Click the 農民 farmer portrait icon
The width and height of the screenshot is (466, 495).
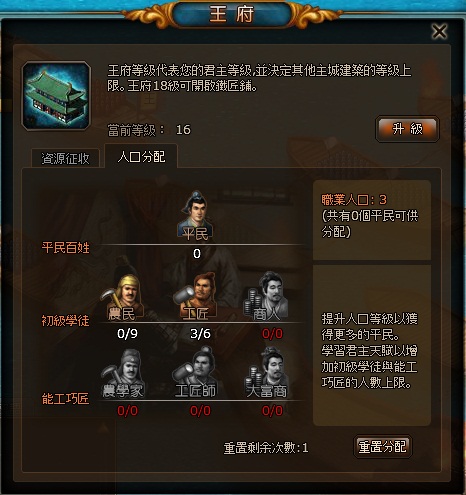coord(123,297)
